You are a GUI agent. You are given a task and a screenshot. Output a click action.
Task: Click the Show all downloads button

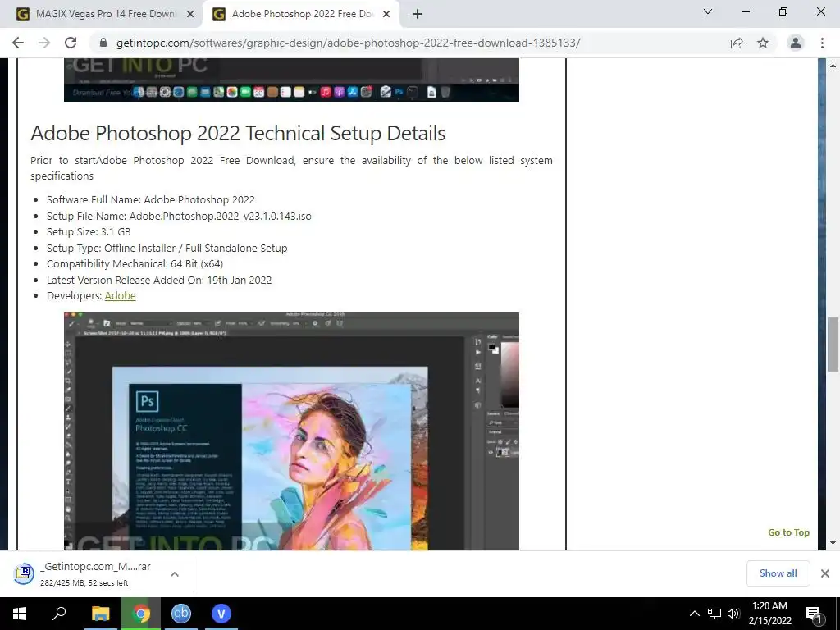[x=778, y=573]
